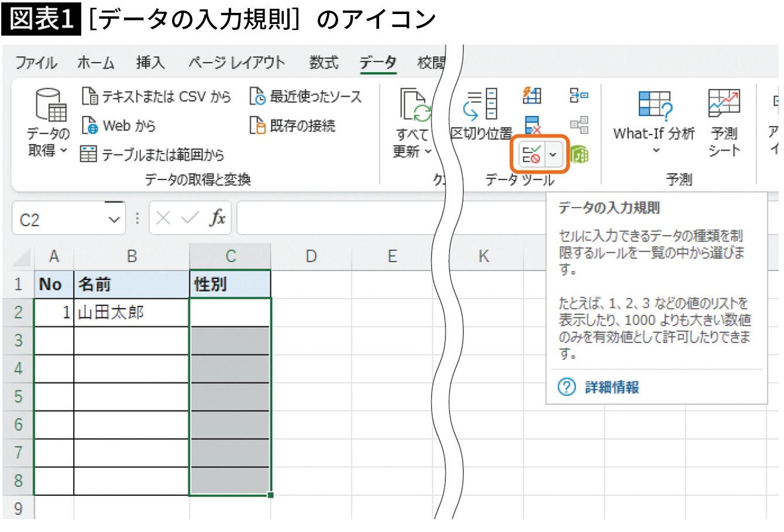This screenshot has width=784, height=532.
Task: Click the Consolidate icon in Data Tools
Action: pos(579,95)
